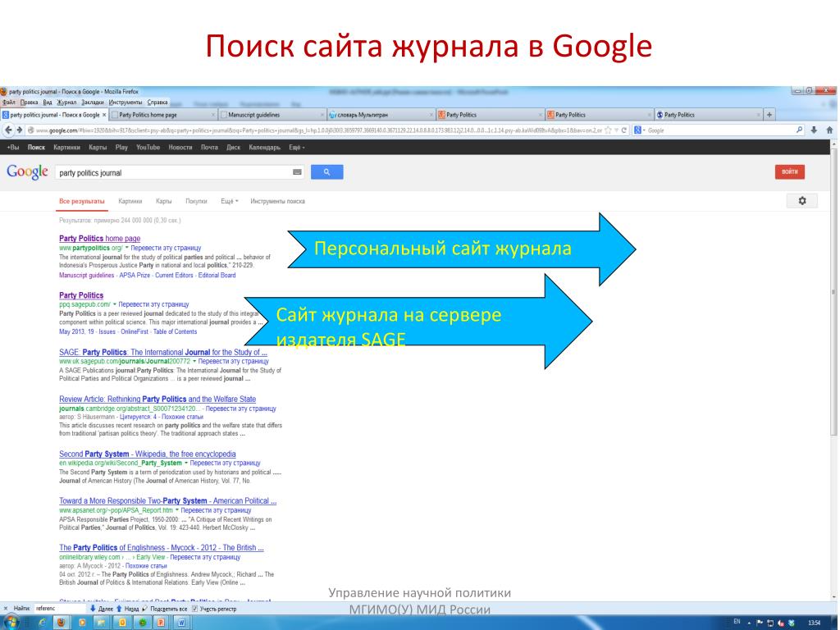Image resolution: width=840 pixels, height=630 pixels.
Task: Open 'Editorial Board' sitelink
Action: tap(217, 276)
